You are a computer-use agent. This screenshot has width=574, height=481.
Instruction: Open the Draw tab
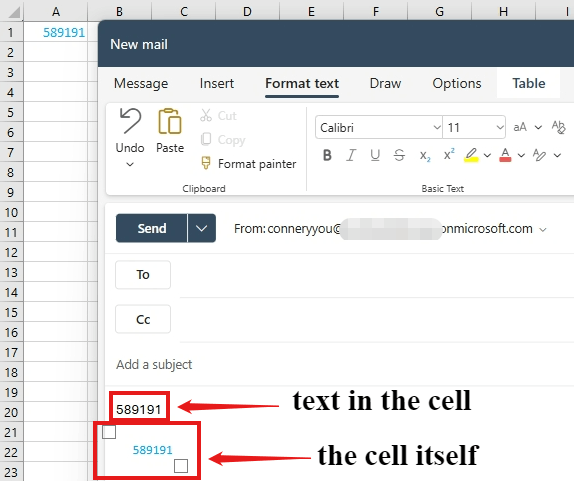[385, 83]
